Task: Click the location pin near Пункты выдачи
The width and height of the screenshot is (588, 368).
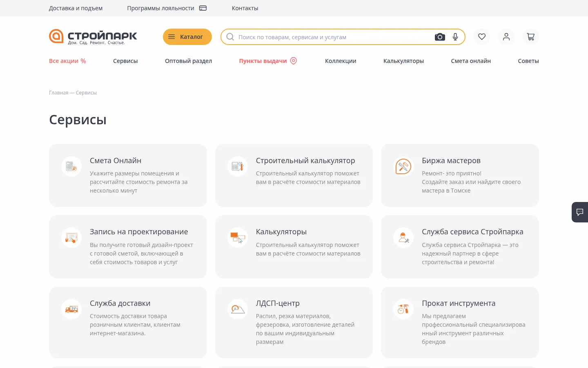Action: [x=294, y=61]
